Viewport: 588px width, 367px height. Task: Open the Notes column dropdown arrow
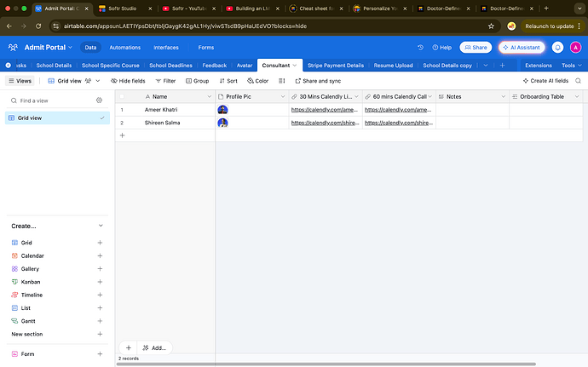tap(504, 96)
